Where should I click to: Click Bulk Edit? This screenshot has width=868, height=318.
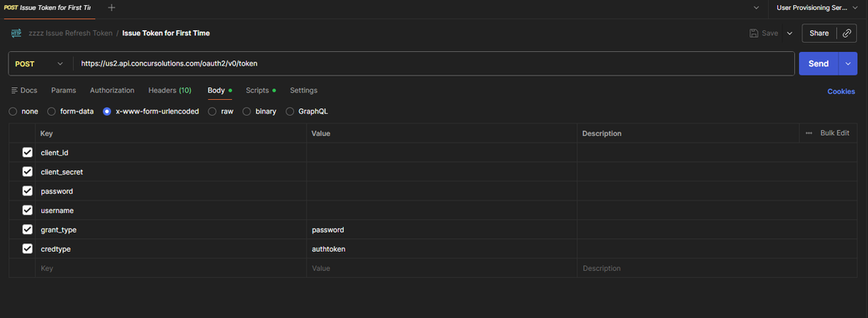pyautogui.click(x=834, y=133)
